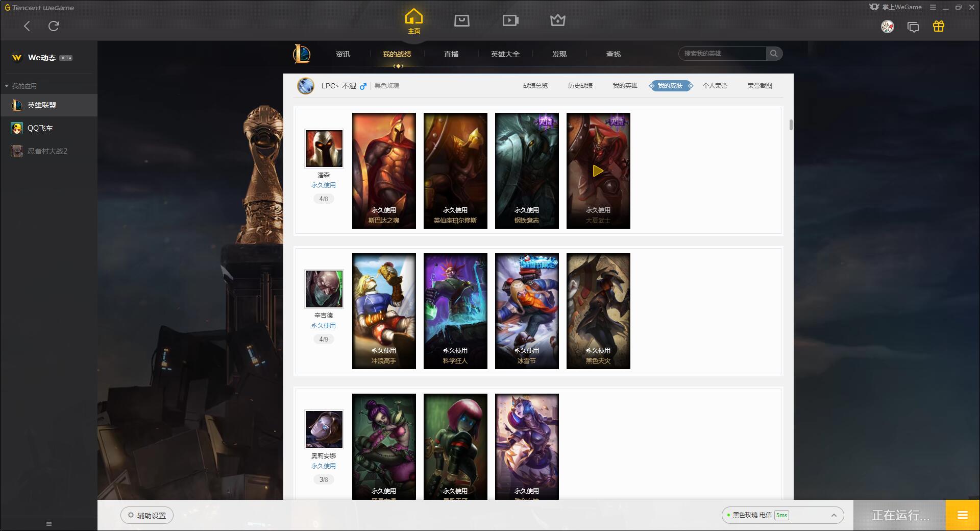Open the 英仙座珀尔修斯 skin card
Image resolution: width=980 pixels, height=531 pixels.
click(455, 171)
